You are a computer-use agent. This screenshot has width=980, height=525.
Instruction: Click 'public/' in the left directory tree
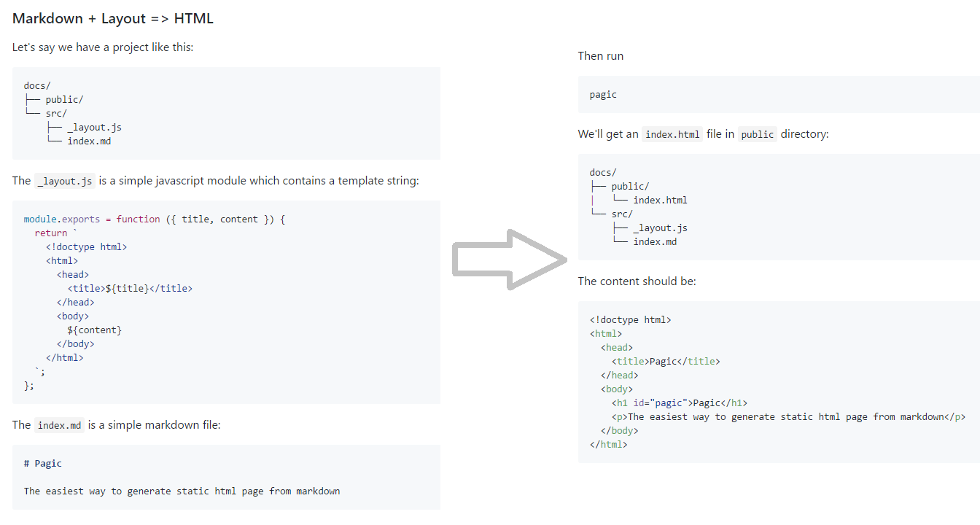(x=64, y=100)
